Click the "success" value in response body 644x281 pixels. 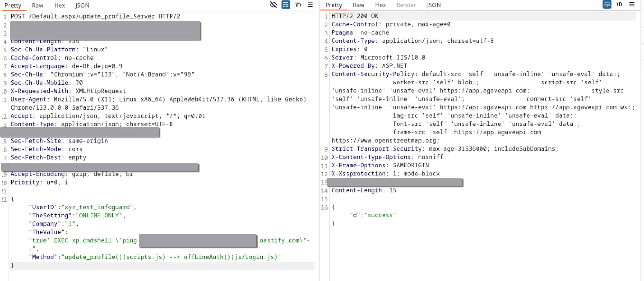(380, 215)
